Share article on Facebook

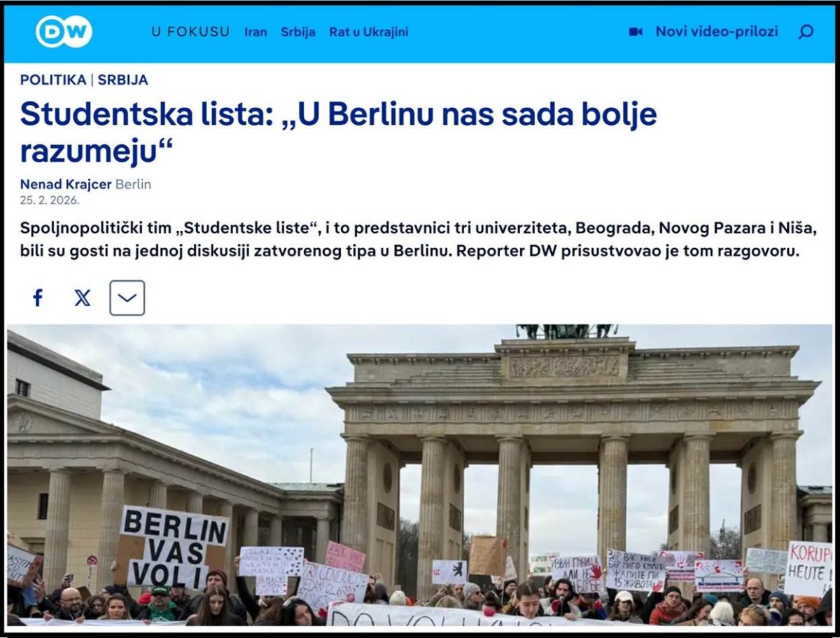click(38, 298)
